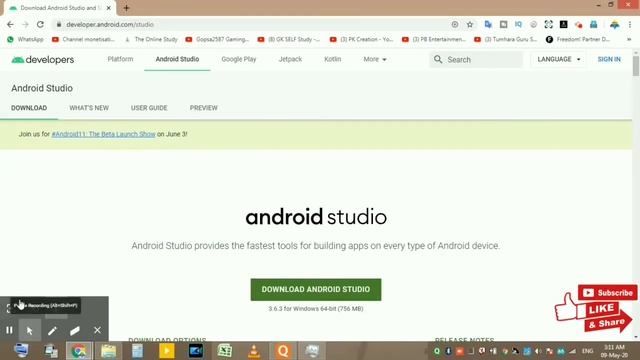Click the ENG language indicator

point(587,351)
